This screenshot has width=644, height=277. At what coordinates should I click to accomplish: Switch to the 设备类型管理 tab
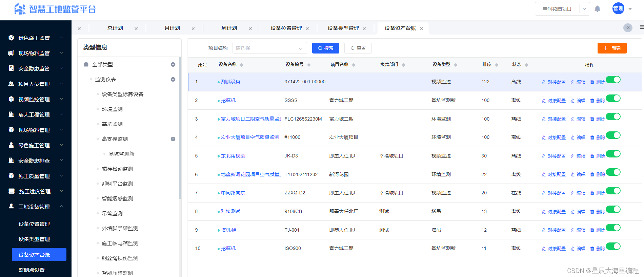point(343,28)
